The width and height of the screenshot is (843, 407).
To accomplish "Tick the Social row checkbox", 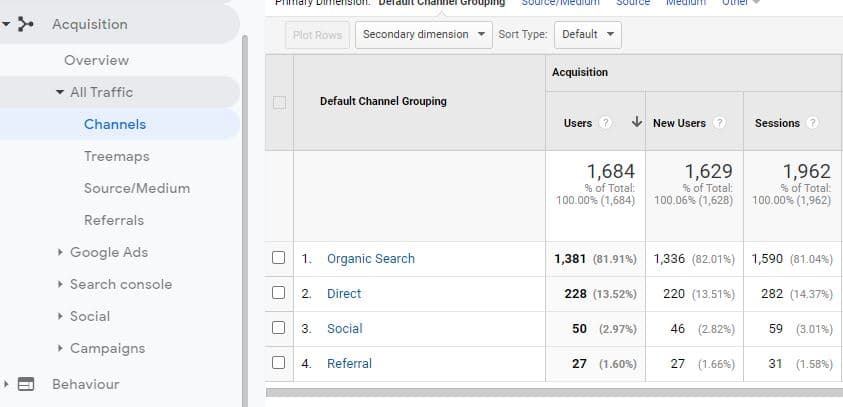I will (278, 327).
